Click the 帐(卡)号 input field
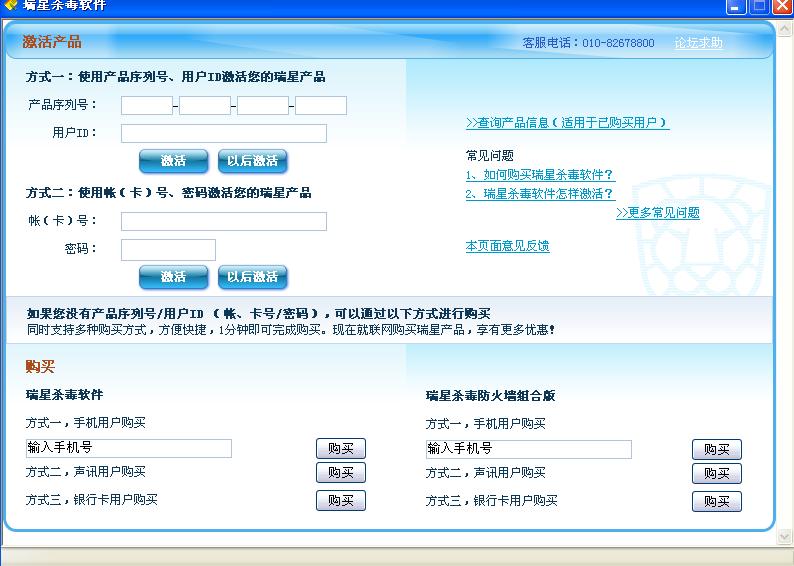Screen dimensions: 794x566 (x=224, y=221)
